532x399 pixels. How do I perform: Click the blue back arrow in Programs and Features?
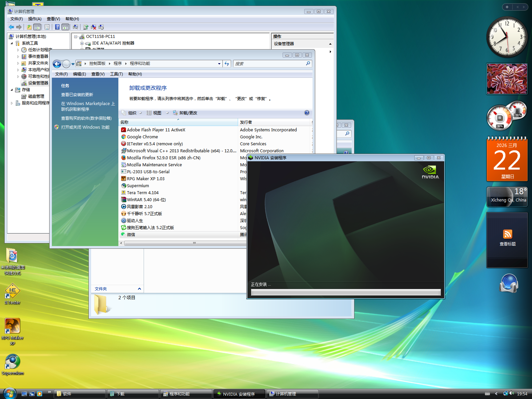pos(57,64)
